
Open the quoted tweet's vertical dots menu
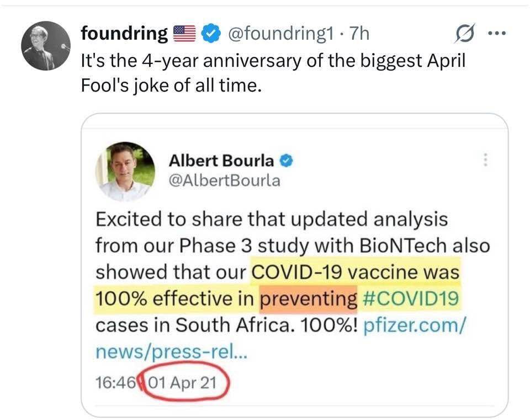coord(485,160)
